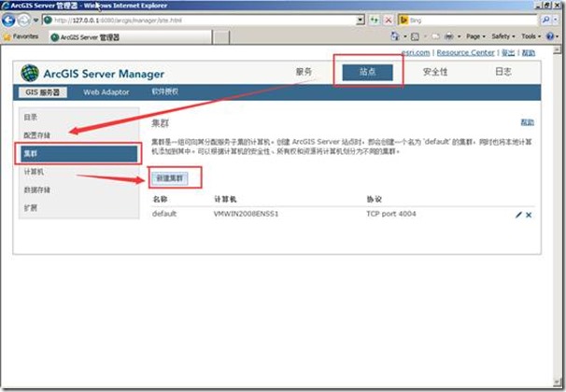
Task: Click the Print icon
Action: (x=449, y=36)
